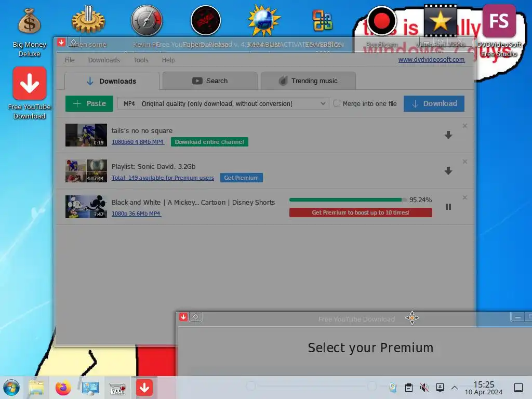Unmute the audio volume tray icon
This screenshot has height=399, width=532.
pyautogui.click(x=424, y=387)
